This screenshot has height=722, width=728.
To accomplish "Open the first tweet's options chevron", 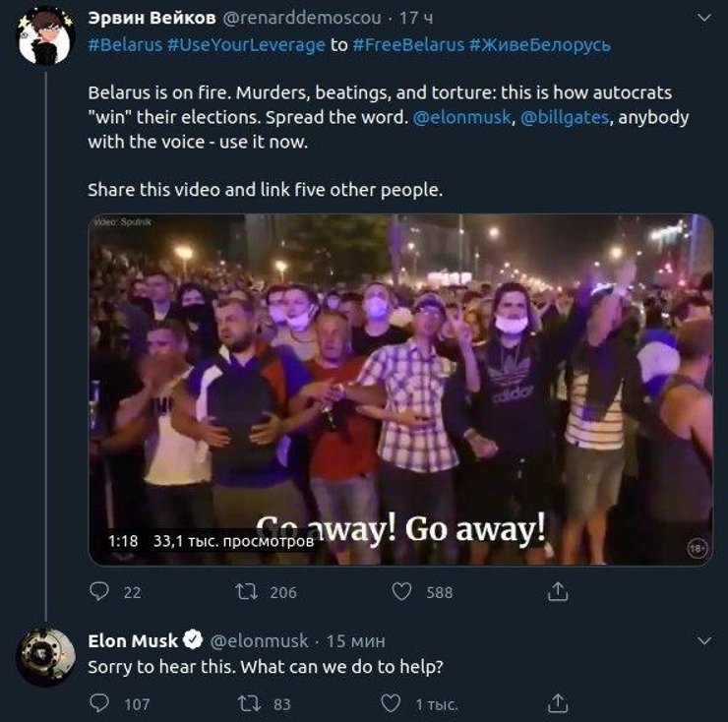I will point(703,19).
